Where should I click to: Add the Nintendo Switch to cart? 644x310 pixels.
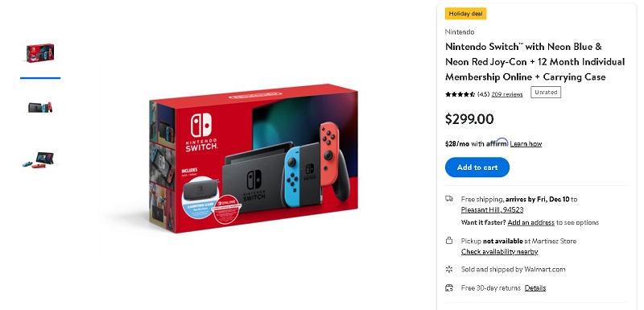coord(477,167)
